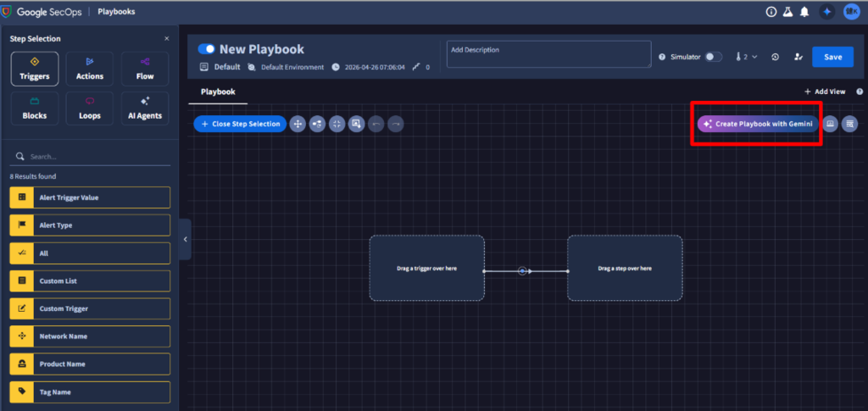The image size is (868, 411).
Task: Select the Flow step category
Action: (x=145, y=69)
